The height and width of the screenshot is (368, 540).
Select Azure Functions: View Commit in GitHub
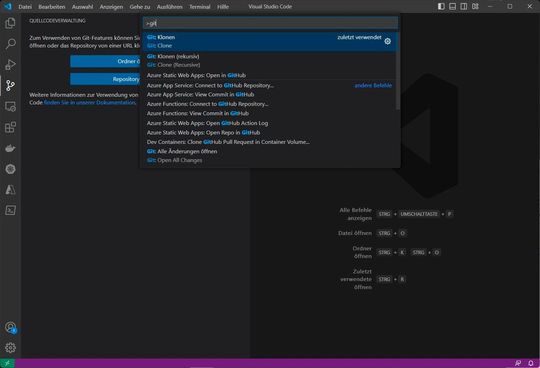(269, 113)
